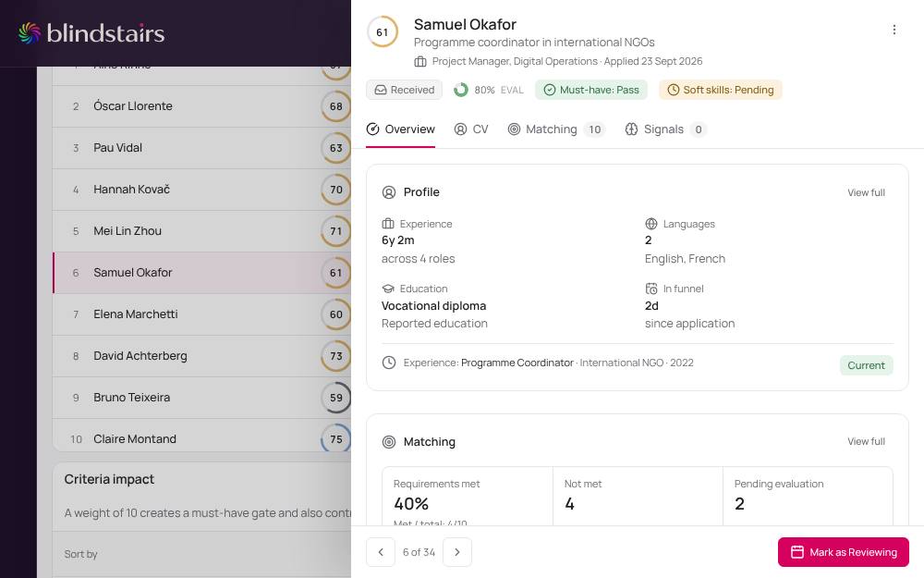Click the Matching card target icon
Screen dimensions: 924x578
pos(389,442)
